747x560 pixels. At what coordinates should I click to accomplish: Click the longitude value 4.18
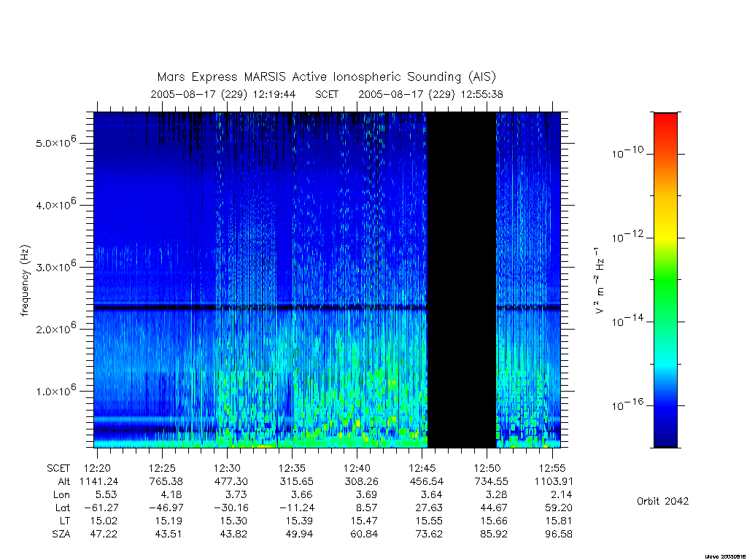click(x=171, y=495)
